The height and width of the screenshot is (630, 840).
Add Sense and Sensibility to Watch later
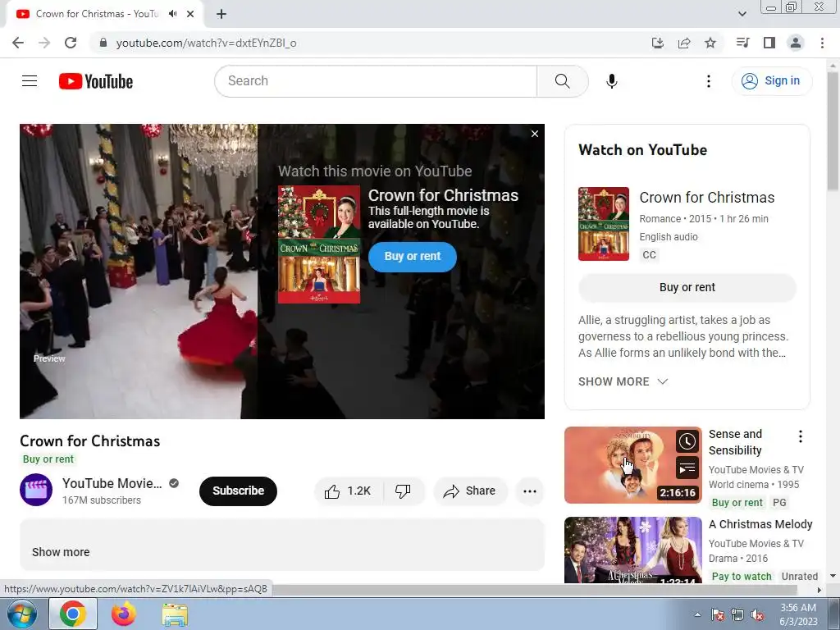pos(687,441)
